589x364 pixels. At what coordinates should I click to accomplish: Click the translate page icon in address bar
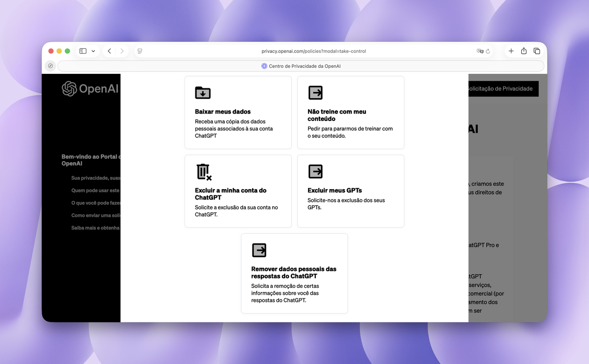coord(480,51)
